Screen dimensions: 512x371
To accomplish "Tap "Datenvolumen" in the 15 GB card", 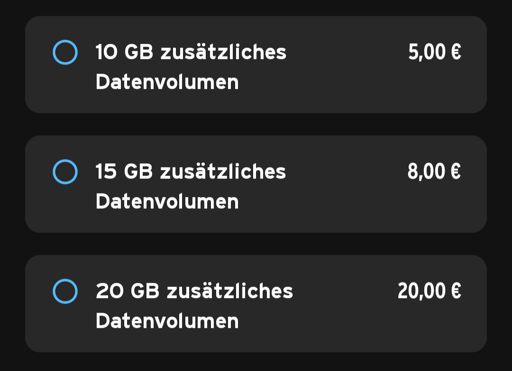I will coord(167,201).
